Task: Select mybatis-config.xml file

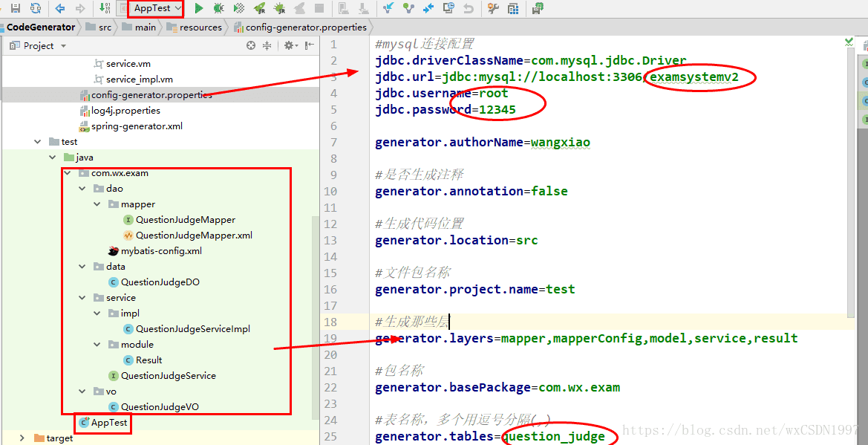Action: [155, 250]
